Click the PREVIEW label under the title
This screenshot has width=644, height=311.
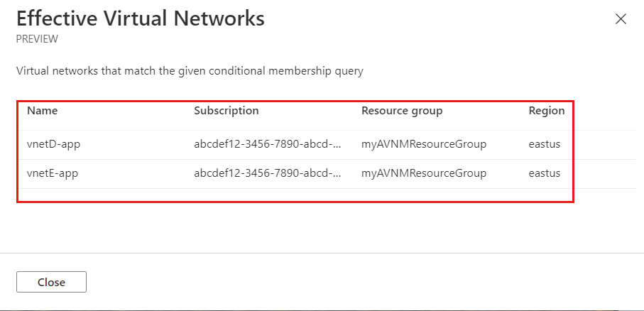pyautogui.click(x=37, y=40)
